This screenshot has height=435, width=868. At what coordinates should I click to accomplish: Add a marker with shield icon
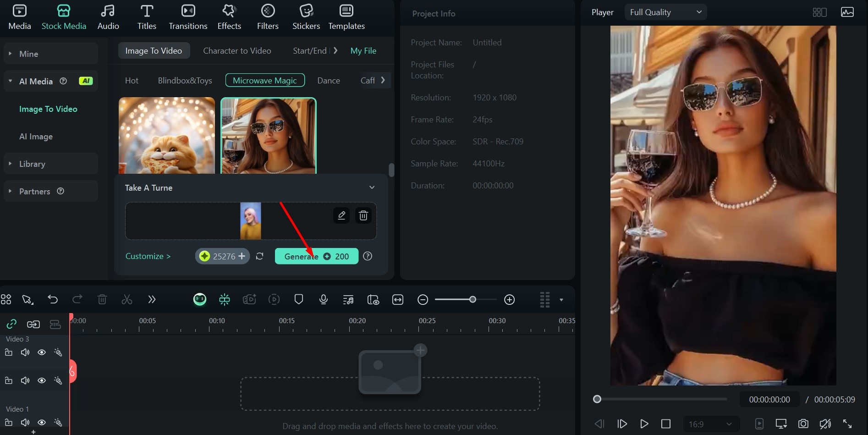tap(299, 300)
